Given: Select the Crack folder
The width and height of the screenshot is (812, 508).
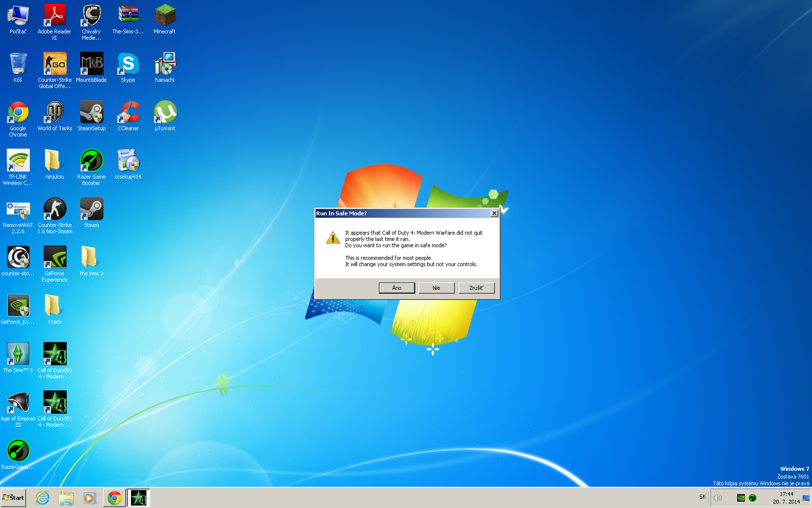Looking at the screenshot, I should [x=55, y=310].
